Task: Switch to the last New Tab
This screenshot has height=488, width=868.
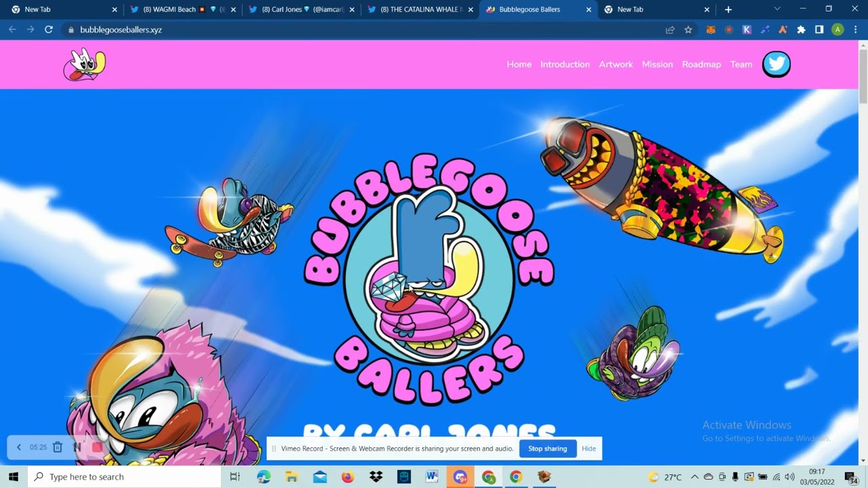Action: coord(656,9)
